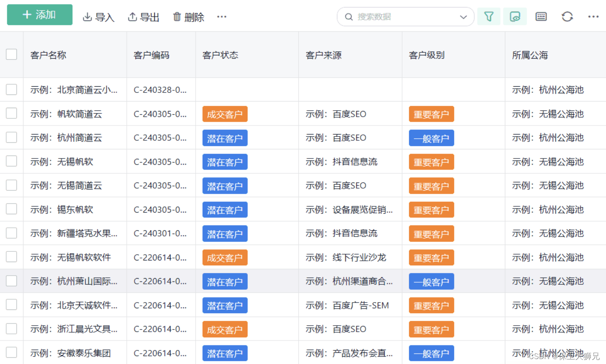Click 杭州公海池 in the 锡东帆软 row

(x=548, y=210)
